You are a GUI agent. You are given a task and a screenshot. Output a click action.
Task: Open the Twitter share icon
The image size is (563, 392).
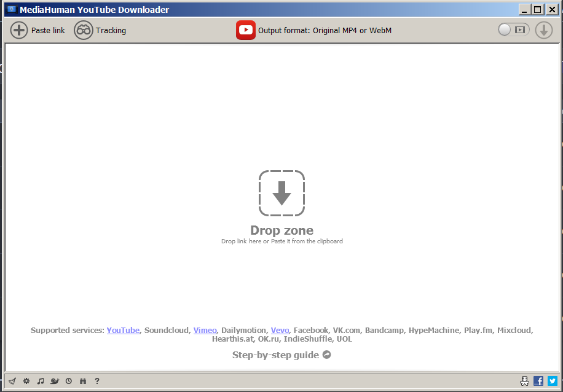[x=553, y=381]
